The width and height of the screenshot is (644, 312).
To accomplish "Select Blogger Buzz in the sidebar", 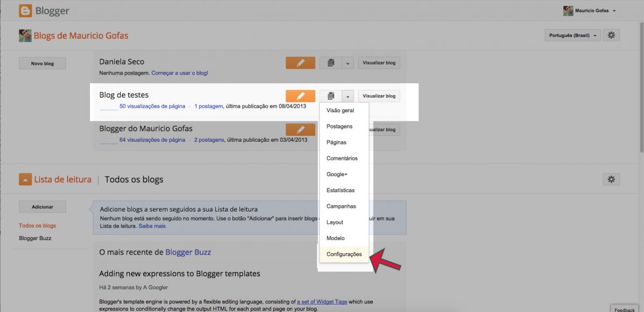I will tap(35, 238).
